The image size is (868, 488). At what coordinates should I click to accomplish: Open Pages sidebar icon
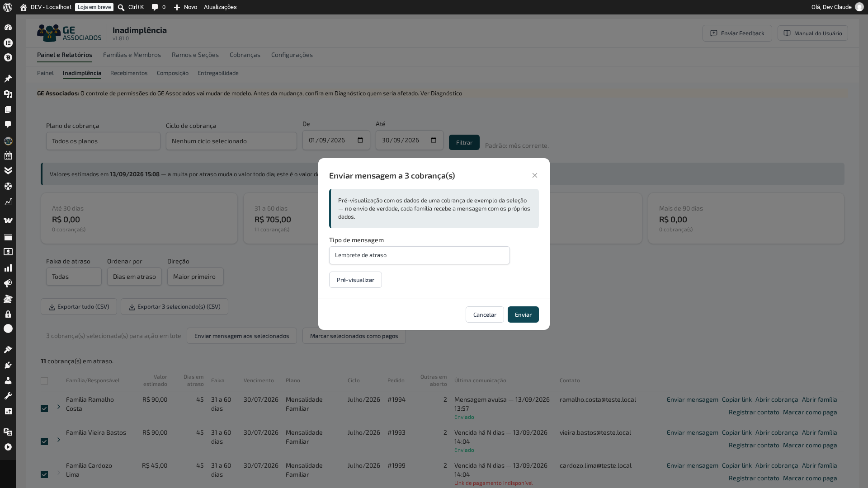click(x=8, y=109)
